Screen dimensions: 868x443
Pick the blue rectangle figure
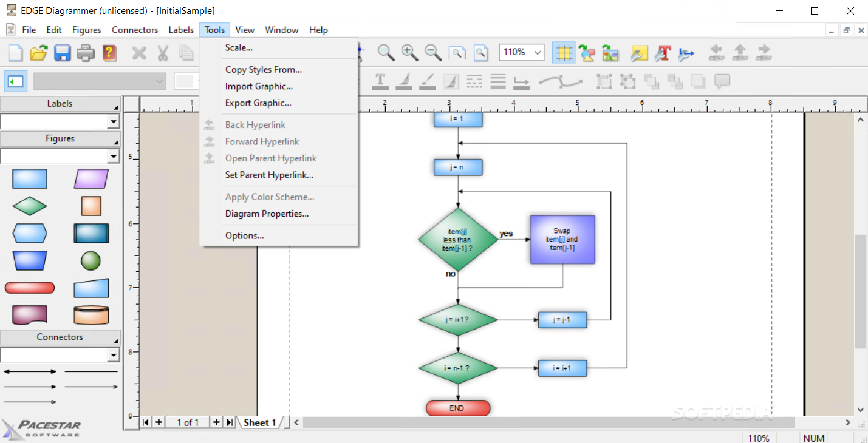[30, 179]
